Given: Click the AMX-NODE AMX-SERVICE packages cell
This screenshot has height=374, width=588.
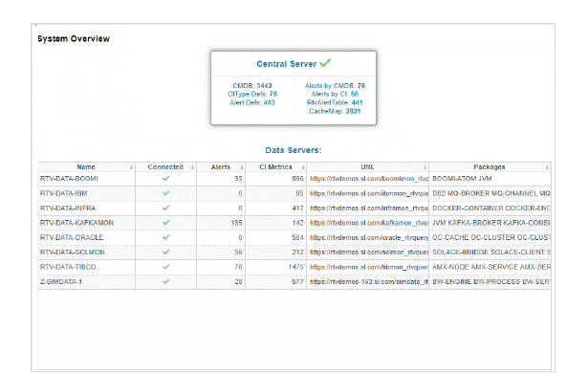Looking at the screenshot, I should tap(490, 267).
